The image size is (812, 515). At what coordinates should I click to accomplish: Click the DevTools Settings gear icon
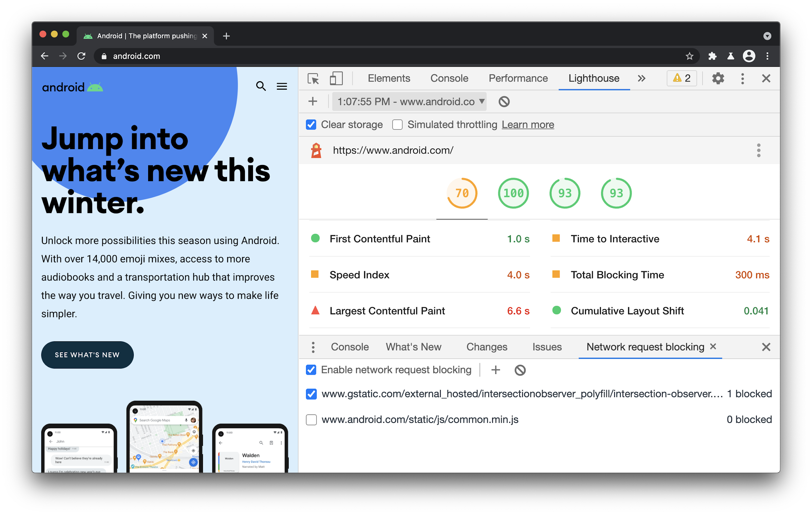coord(718,78)
